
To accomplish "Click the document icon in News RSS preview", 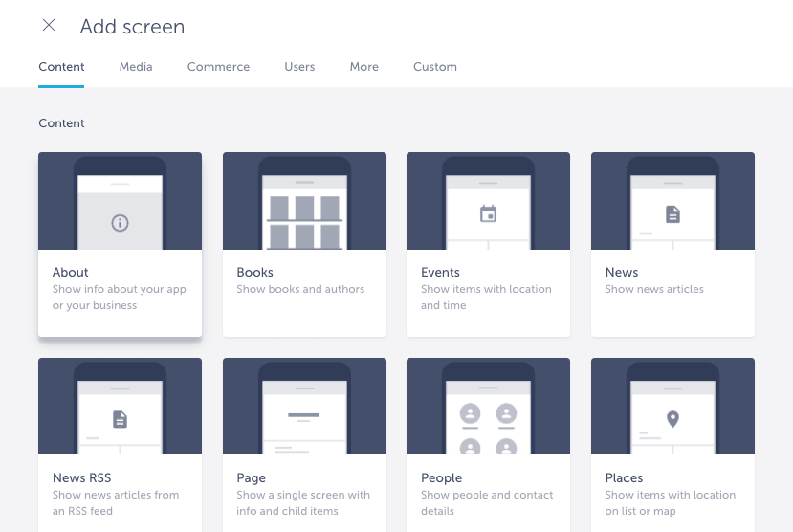I will point(120,419).
